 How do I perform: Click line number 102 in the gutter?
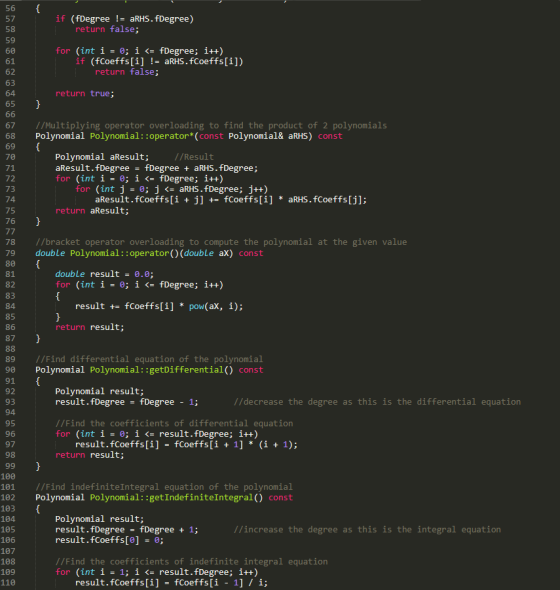tap(8, 497)
